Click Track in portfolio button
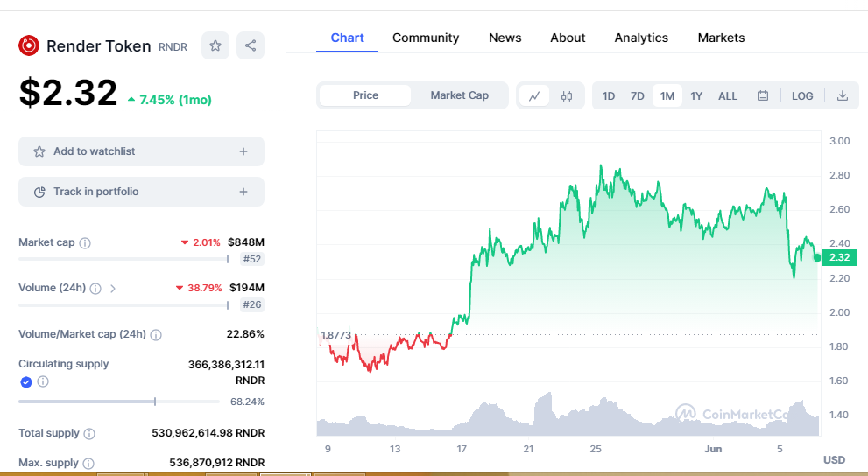The width and height of the screenshot is (868, 476). click(141, 192)
